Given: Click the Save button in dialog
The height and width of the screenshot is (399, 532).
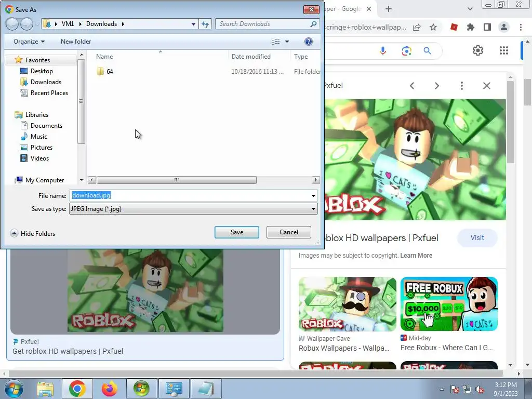Looking at the screenshot, I should (236, 232).
